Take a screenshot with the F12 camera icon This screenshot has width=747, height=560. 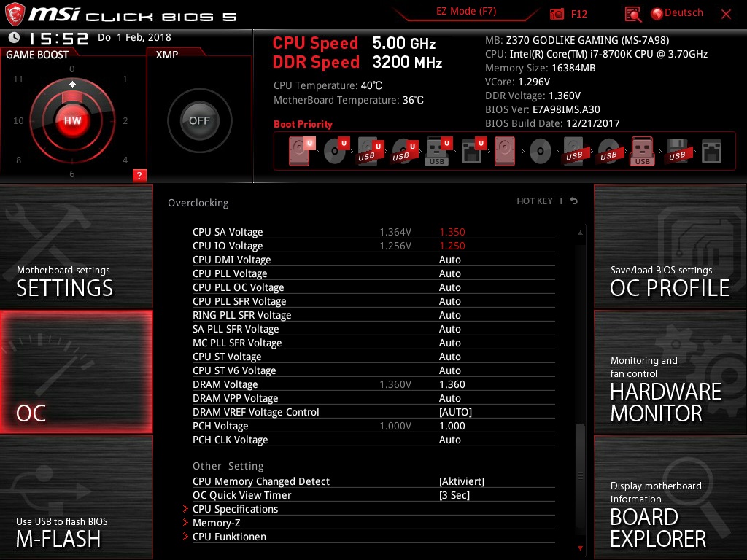(557, 14)
